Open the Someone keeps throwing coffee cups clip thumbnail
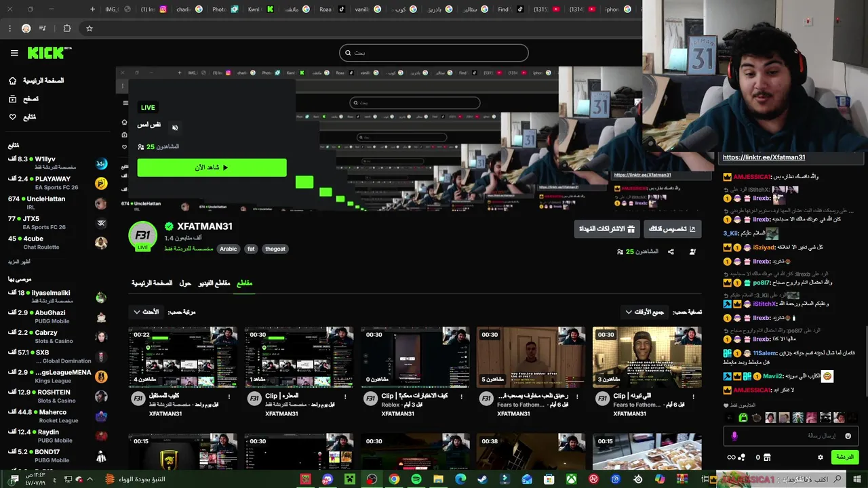Image resolution: width=868 pixels, height=488 pixels. [647, 357]
